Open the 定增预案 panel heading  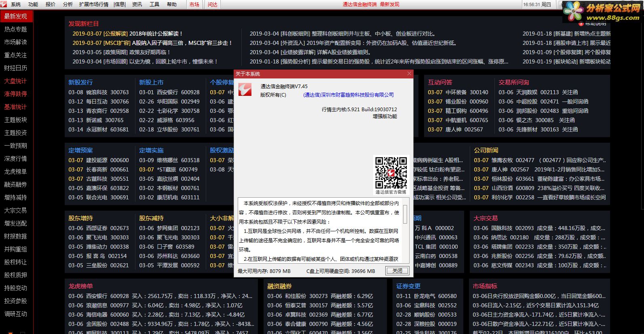80,150
